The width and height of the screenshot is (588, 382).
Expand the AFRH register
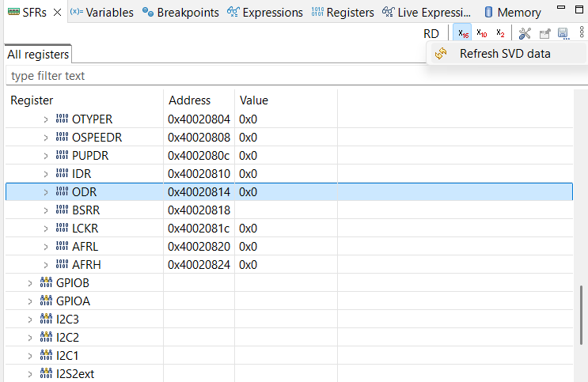(x=46, y=265)
